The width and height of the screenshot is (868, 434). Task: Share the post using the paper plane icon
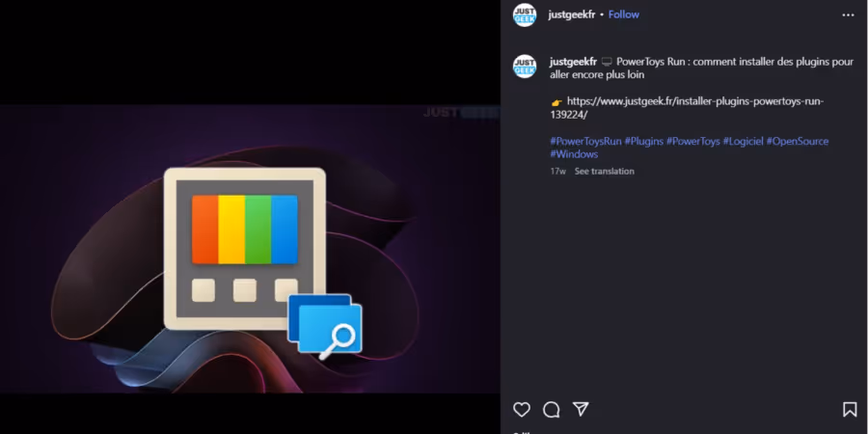click(x=581, y=410)
